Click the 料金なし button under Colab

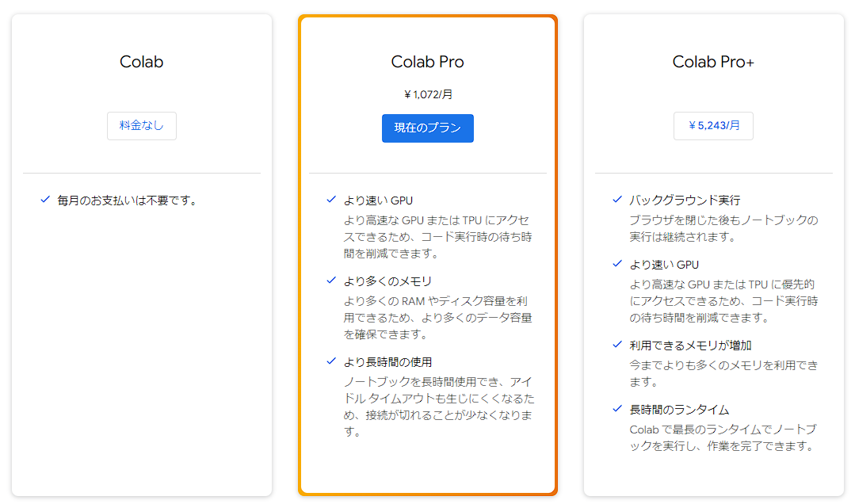[142, 126]
